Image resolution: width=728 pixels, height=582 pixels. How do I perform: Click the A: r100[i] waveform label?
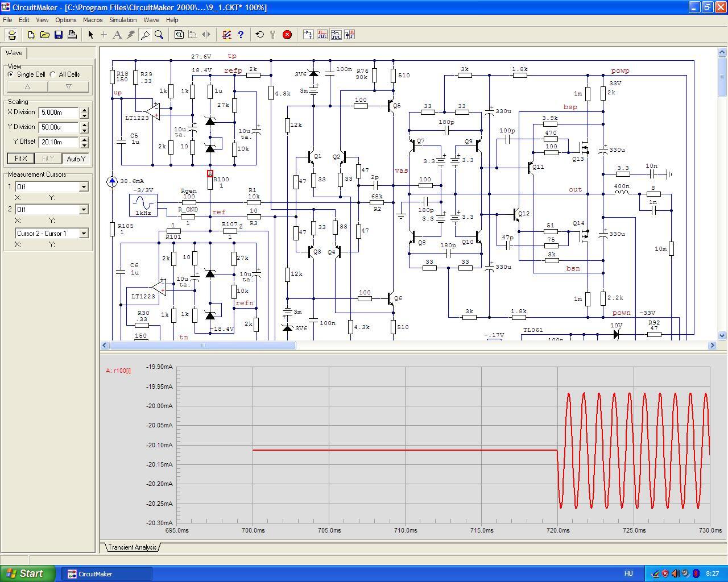pos(118,371)
